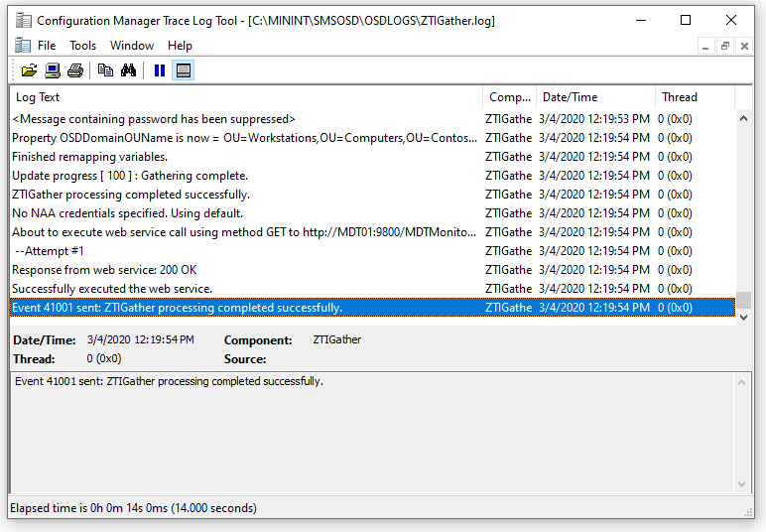The width and height of the screenshot is (766, 532).
Task: Select the 'Finished remapping variables.' log entry
Action: point(89,157)
